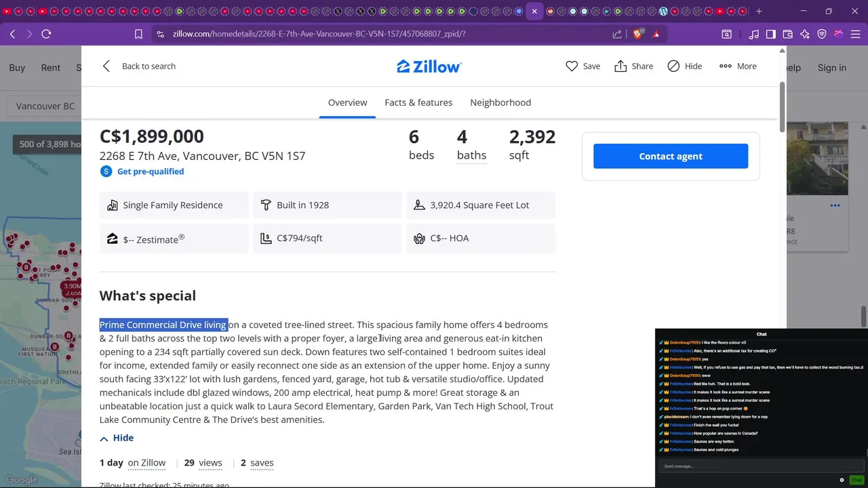Click the Built in 1928 chip
The height and width of the screenshot is (488, 868).
point(327,205)
